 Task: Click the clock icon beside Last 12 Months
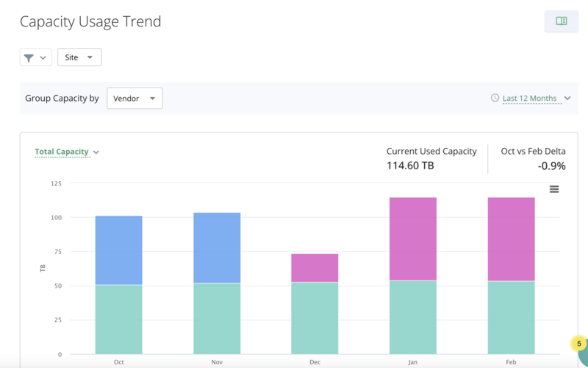coord(495,98)
